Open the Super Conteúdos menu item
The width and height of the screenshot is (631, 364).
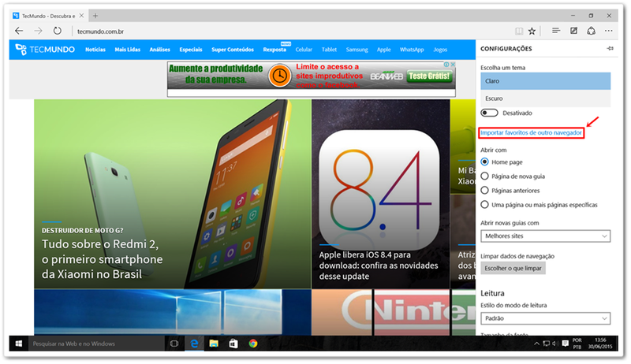tap(233, 50)
